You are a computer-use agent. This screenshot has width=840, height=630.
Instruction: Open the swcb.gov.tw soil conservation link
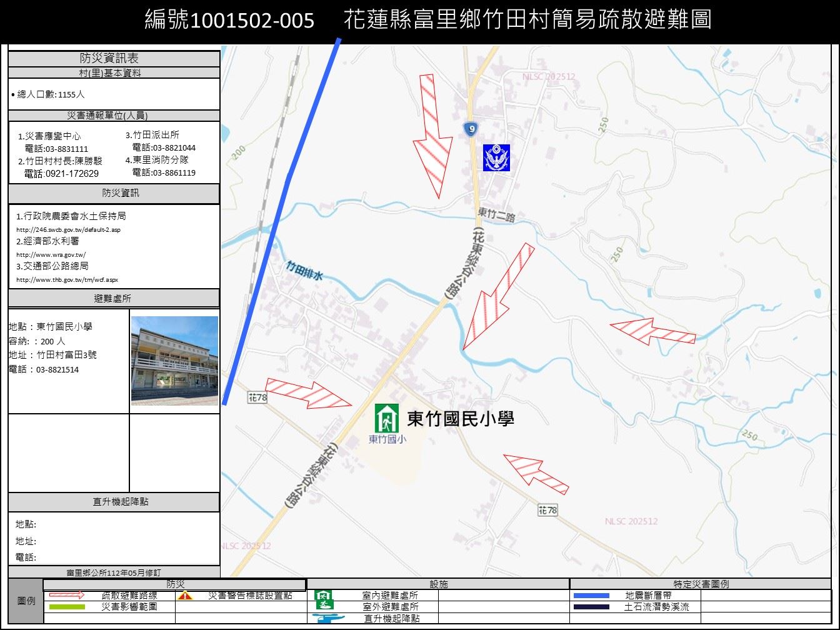point(68,230)
